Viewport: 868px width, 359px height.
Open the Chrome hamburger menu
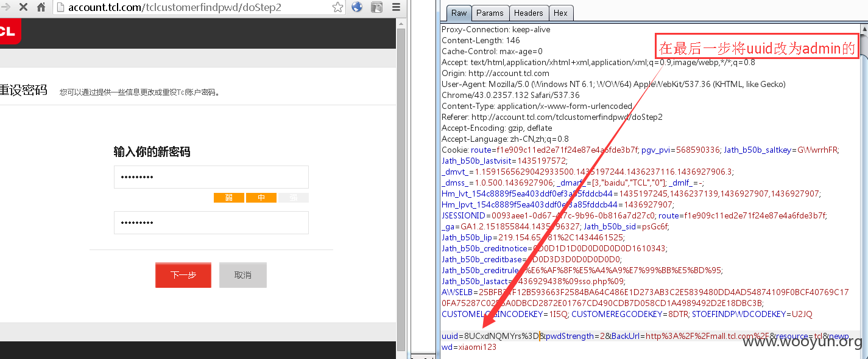point(397,7)
